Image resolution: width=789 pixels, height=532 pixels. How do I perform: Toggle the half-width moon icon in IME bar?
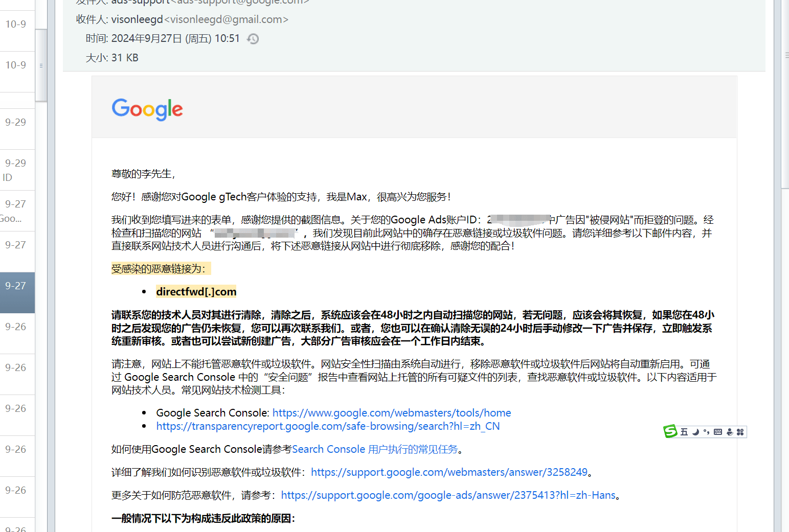pyautogui.click(x=695, y=432)
